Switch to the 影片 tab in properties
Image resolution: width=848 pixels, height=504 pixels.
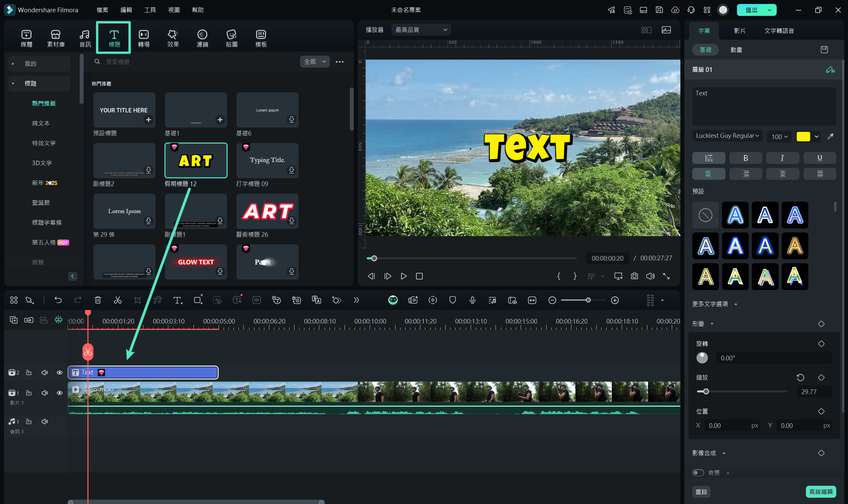[x=739, y=31]
